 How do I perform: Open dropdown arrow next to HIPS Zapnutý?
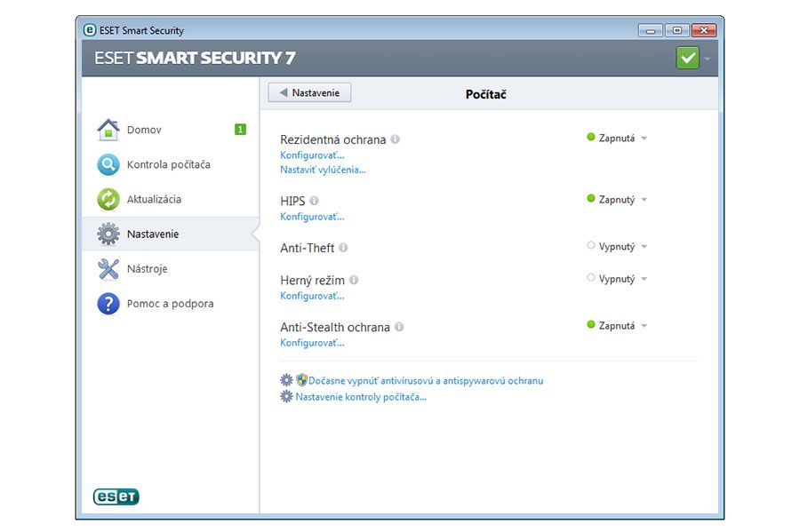click(644, 199)
